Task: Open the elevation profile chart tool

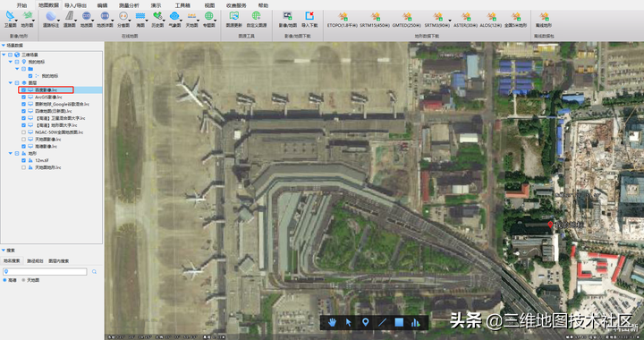Action: (x=415, y=323)
